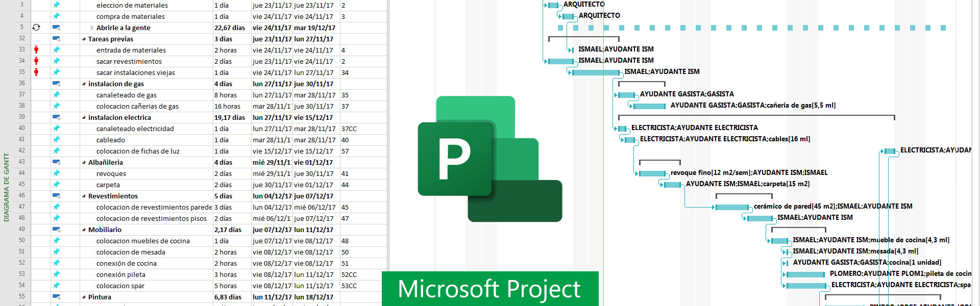Click the recurring task indicator on row 5
Image resolution: width=980 pixels, height=306 pixels.
pyautogui.click(x=36, y=28)
